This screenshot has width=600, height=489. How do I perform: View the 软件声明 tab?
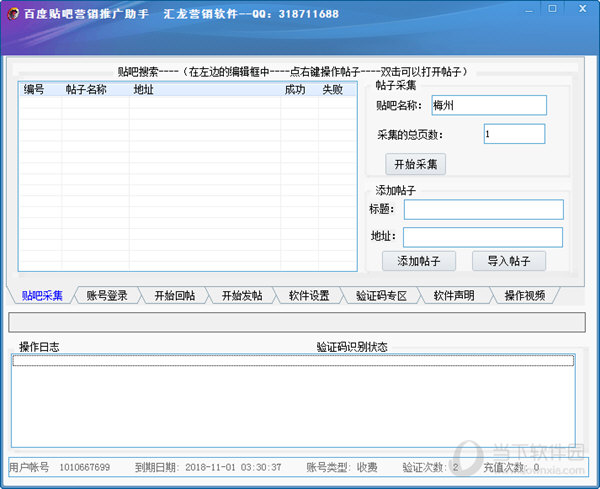click(x=454, y=295)
